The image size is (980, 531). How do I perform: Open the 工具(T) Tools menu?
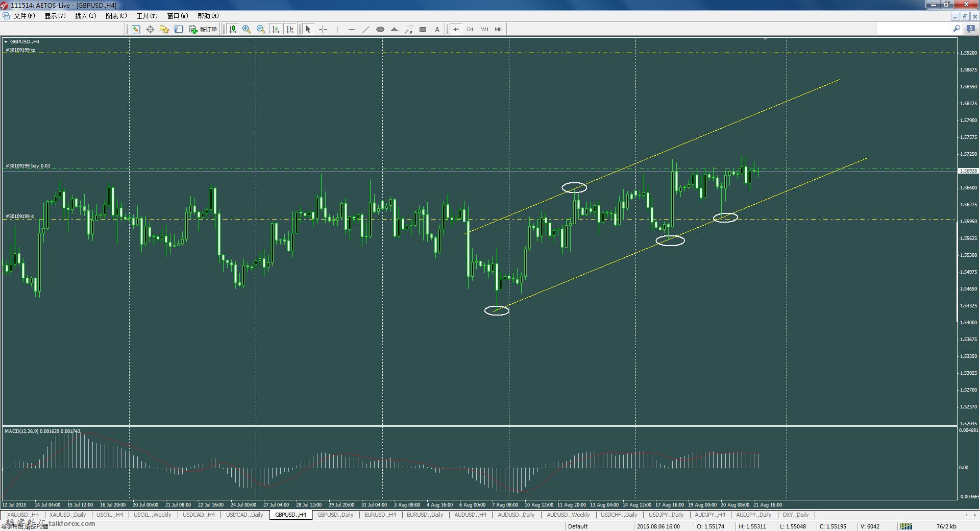(x=146, y=16)
